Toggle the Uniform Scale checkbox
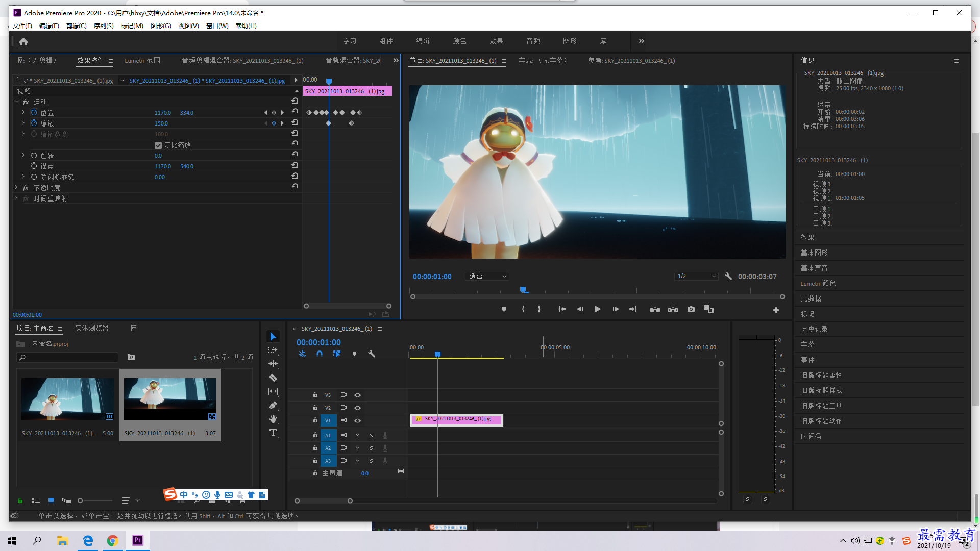This screenshot has width=980, height=551. point(158,145)
